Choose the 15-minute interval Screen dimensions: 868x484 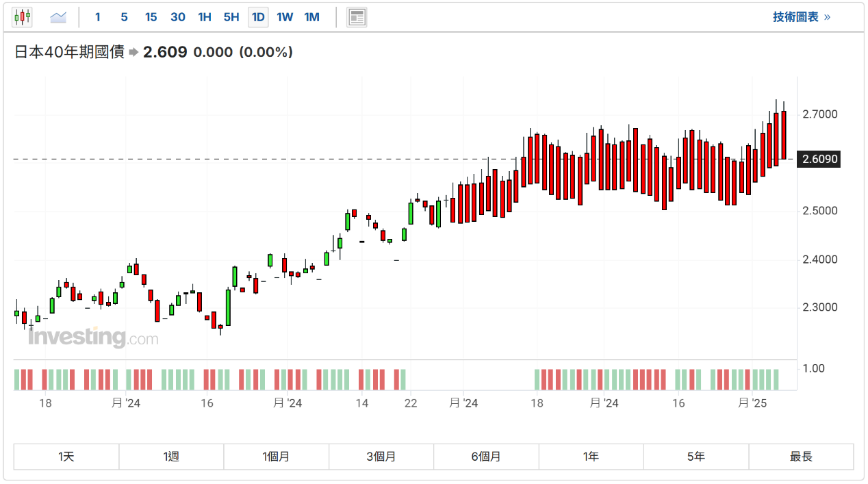[151, 17]
